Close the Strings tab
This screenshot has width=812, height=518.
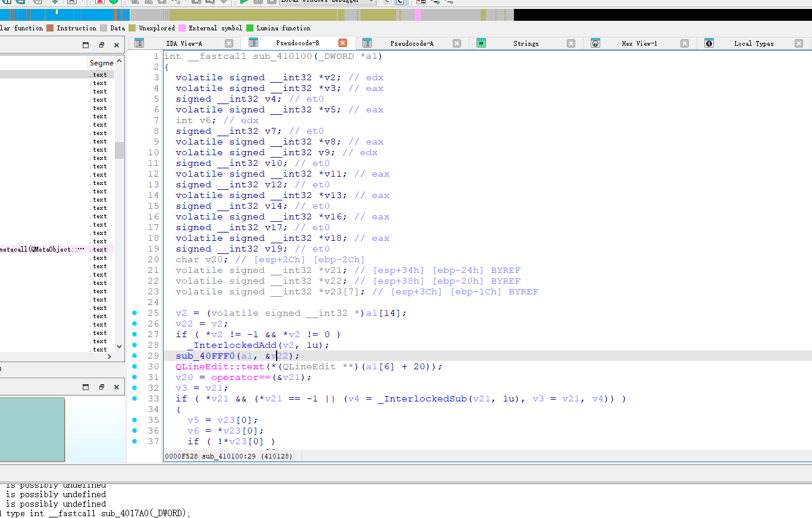571,43
